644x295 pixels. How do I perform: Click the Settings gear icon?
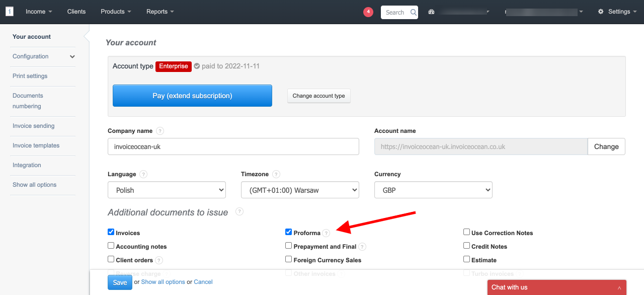(601, 12)
